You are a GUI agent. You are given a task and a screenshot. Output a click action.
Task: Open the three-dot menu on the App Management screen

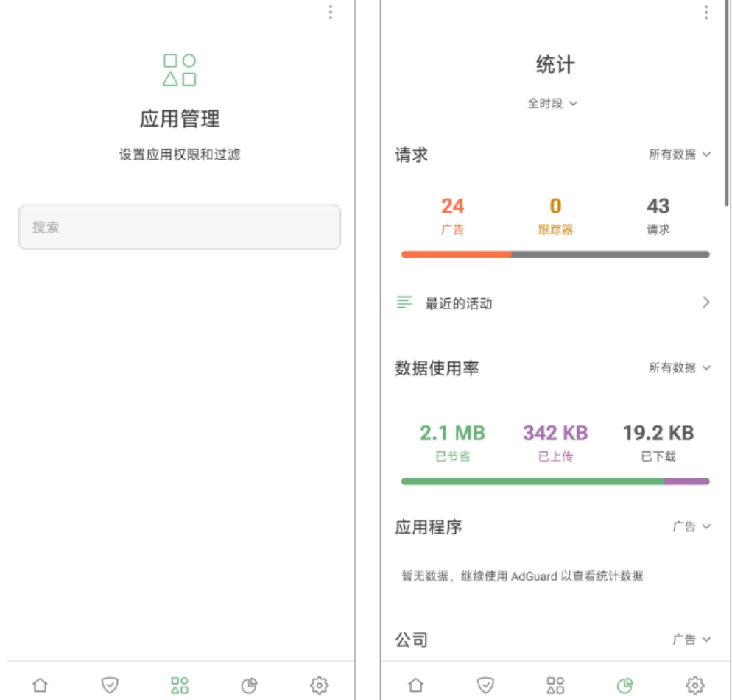pos(331,12)
